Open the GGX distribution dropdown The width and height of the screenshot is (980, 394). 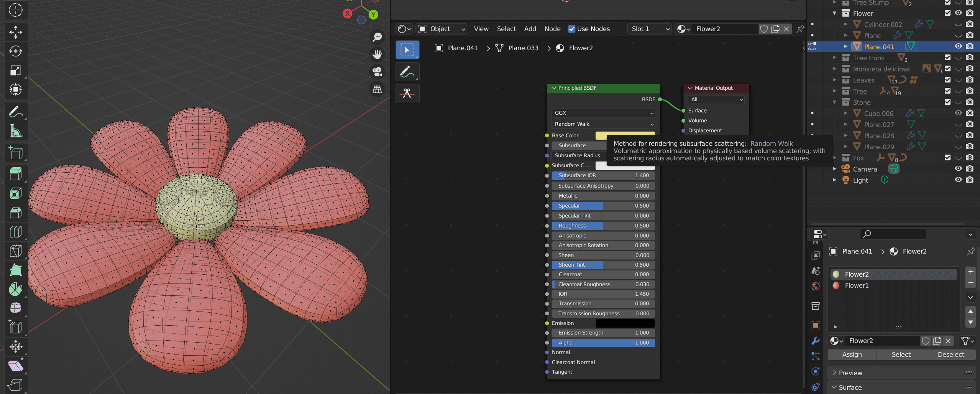(x=603, y=113)
